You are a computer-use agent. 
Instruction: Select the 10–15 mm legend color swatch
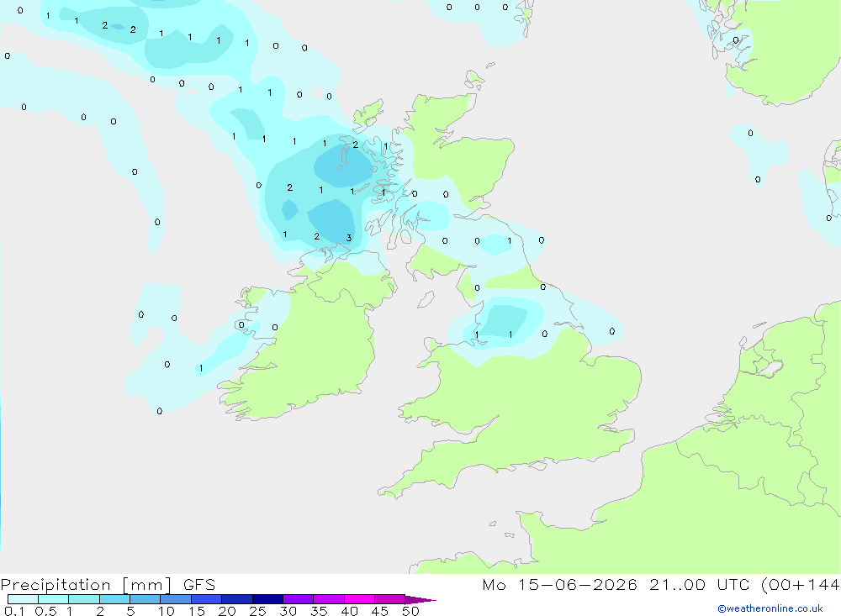pyautogui.click(x=176, y=599)
